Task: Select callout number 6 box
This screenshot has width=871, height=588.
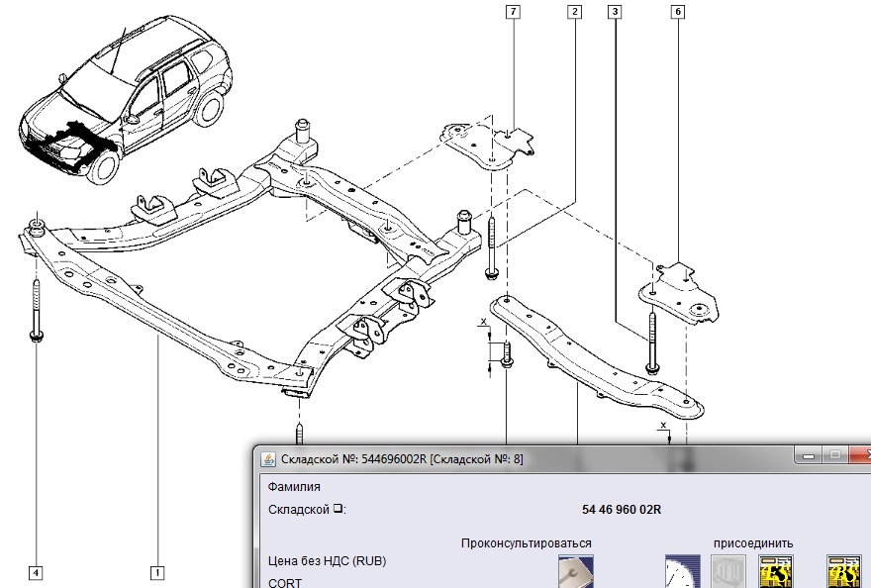Action: coord(678,12)
